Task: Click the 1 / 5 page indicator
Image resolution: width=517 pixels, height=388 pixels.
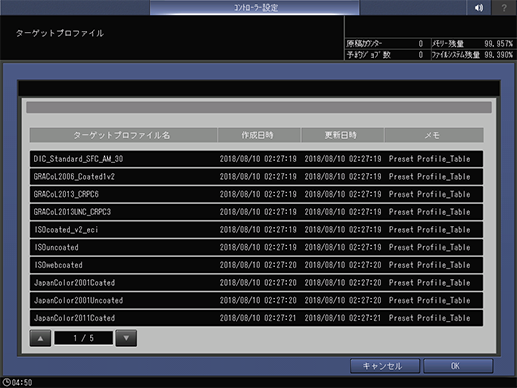Action: click(83, 338)
